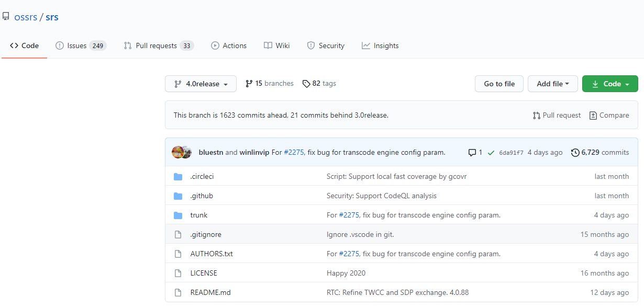The width and height of the screenshot is (644, 308).
Task: Click the Go to file button
Action: pyautogui.click(x=499, y=84)
